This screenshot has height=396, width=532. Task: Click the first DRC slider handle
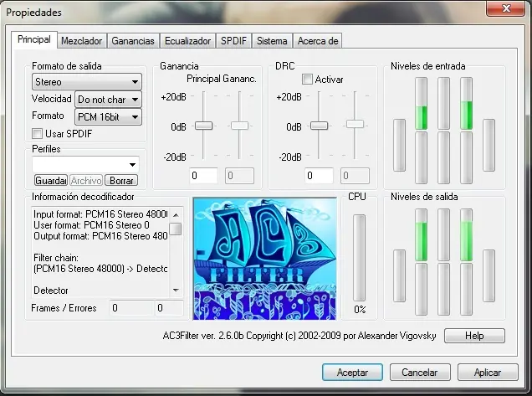tap(319, 126)
